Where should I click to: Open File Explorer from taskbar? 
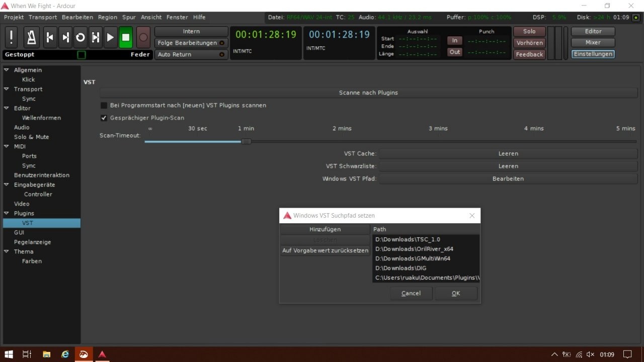coord(46,354)
